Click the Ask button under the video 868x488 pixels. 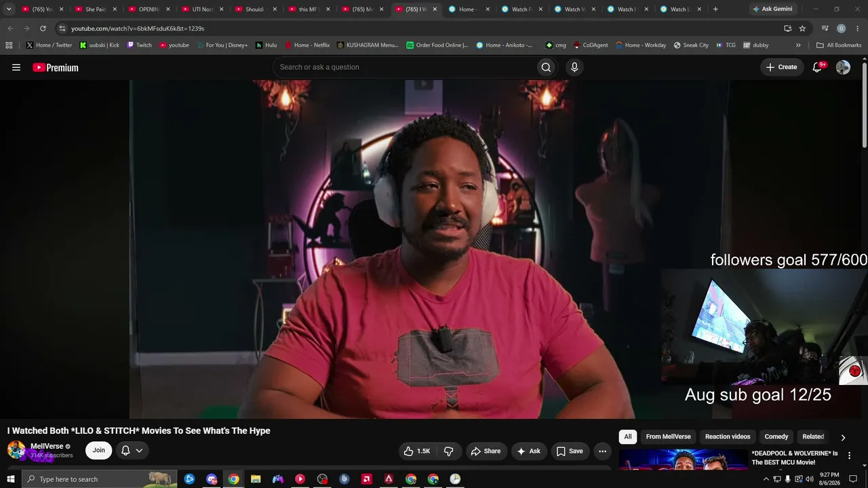[x=528, y=451]
